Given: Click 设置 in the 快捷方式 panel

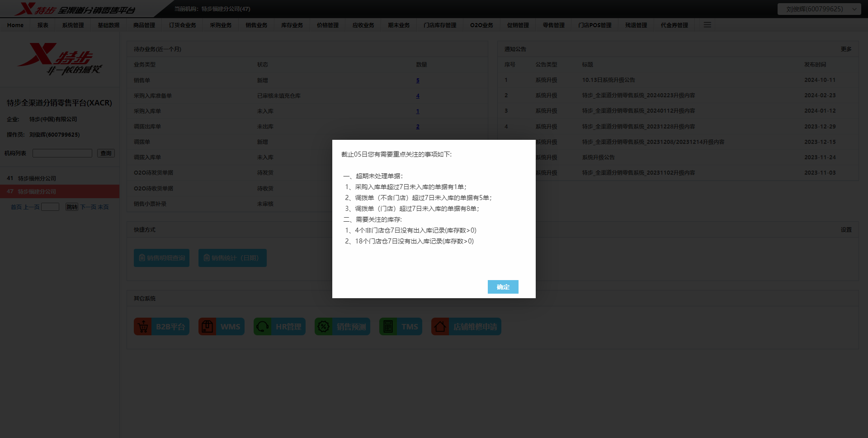Looking at the screenshot, I should [846, 230].
